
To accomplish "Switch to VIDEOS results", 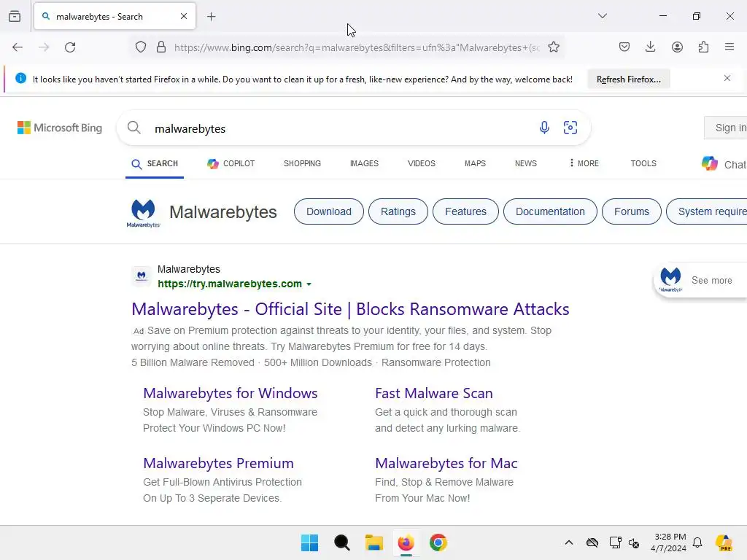I will click(x=422, y=164).
